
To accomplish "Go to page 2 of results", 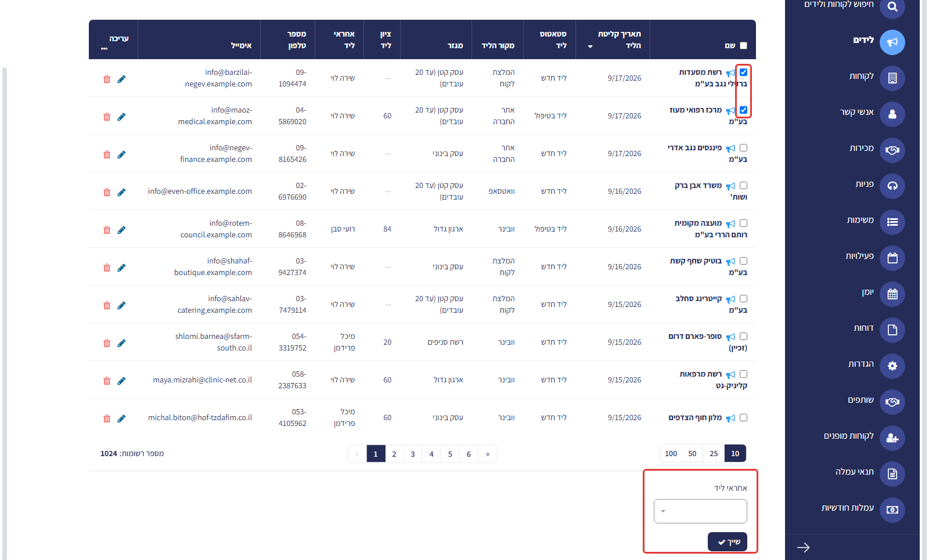I will click(394, 454).
